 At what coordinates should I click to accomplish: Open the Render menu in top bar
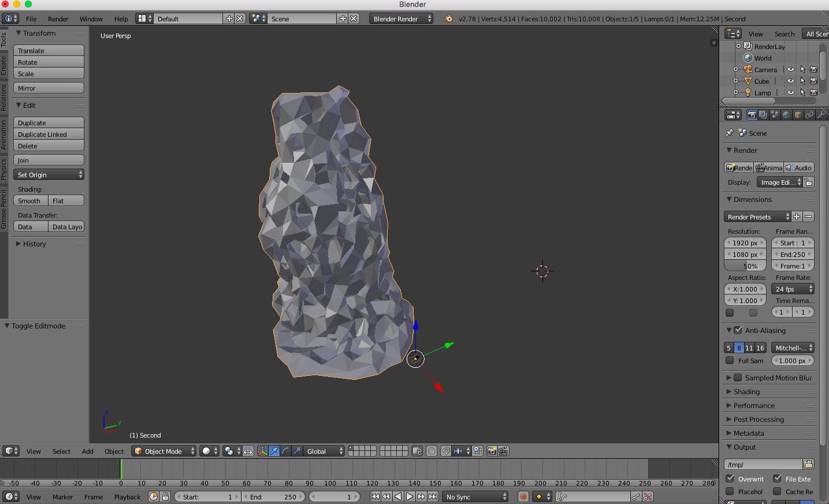pyautogui.click(x=58, y=18)
